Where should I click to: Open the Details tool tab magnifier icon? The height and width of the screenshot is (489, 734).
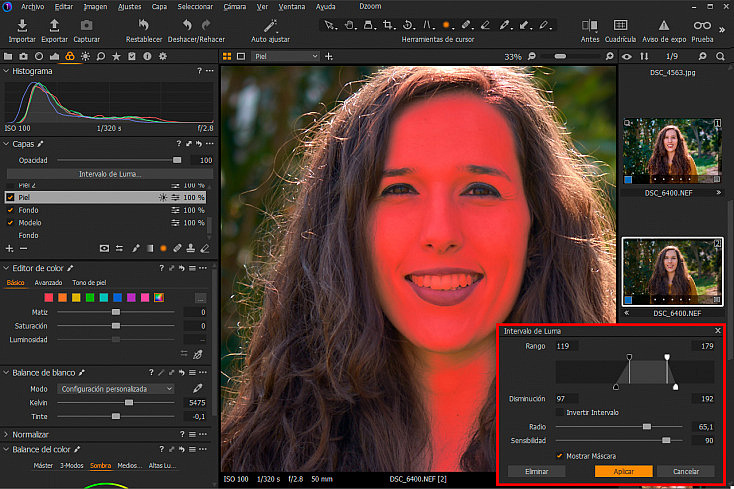pyautogui.click(x=101, y=56)
